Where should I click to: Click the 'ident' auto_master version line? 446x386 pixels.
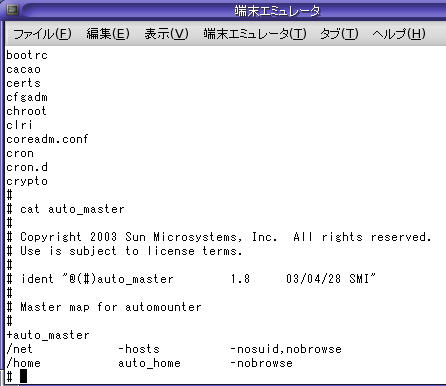(x=191, y=279)
